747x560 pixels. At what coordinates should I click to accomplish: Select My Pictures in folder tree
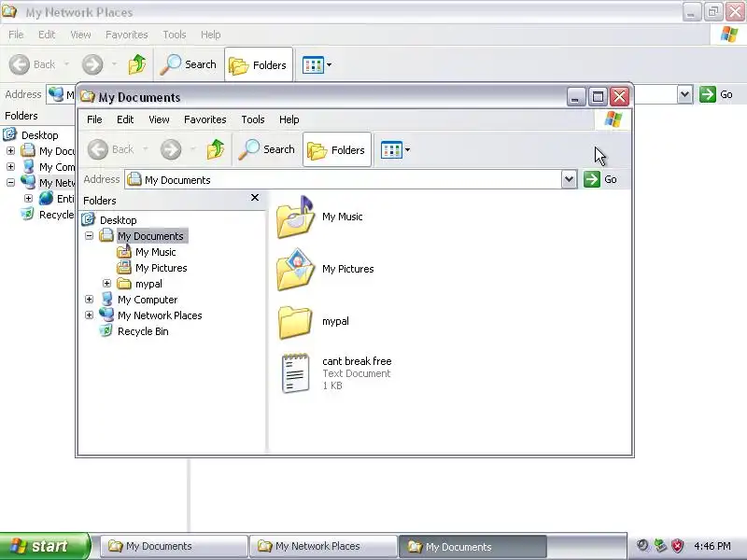click(x=161, y=268)
